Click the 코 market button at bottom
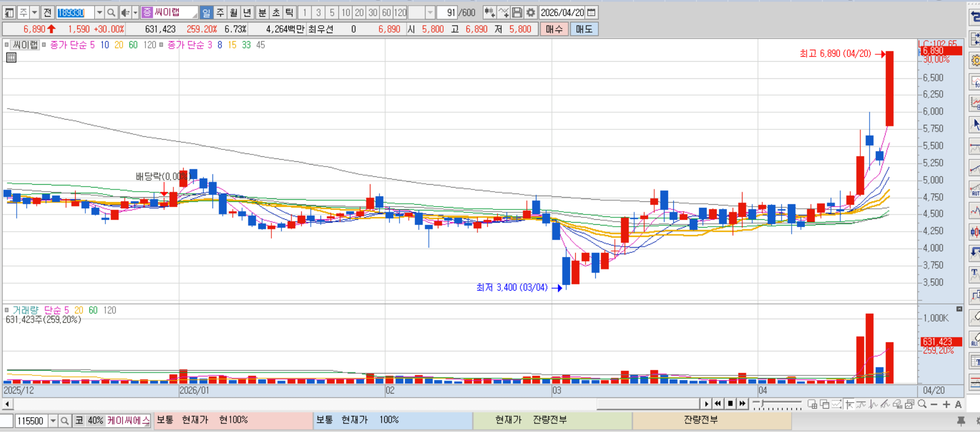The width and height of the screenshot is (980, 432). 79,421
